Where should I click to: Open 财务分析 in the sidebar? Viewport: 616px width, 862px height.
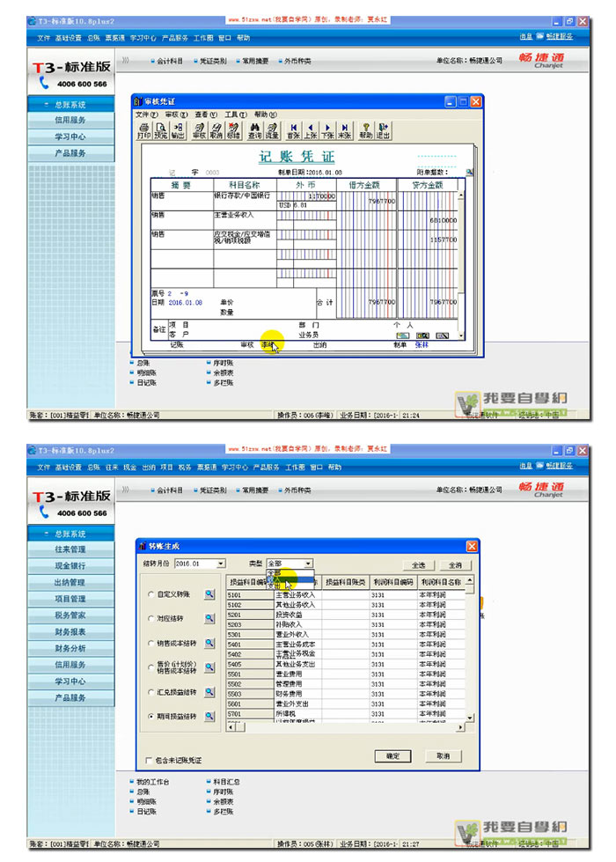click(x=71, y=648)
